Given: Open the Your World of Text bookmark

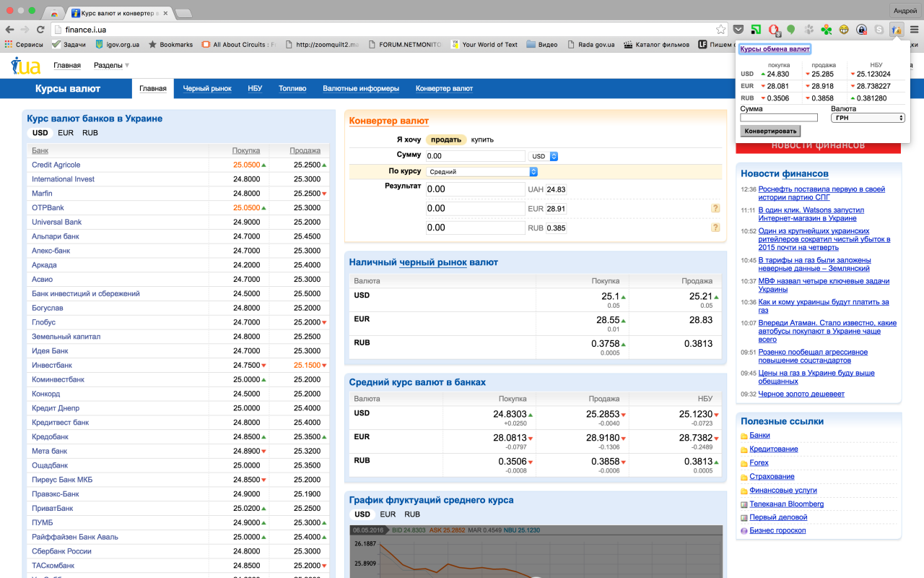Looking at the screenshot, I should coord(484,45).
